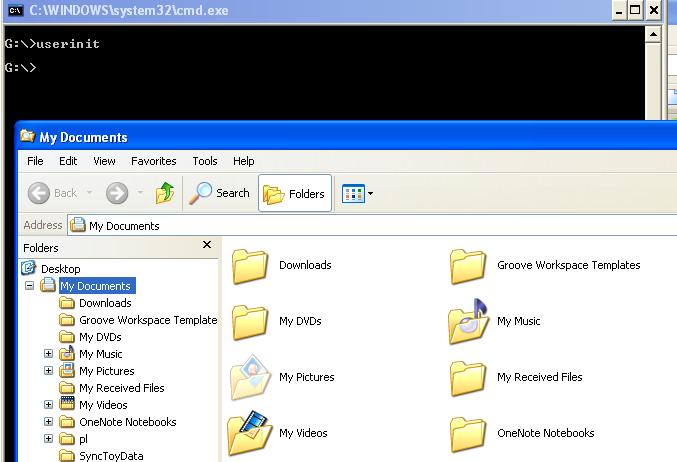
Task: Open the View menu
Action: coord(104,161)
